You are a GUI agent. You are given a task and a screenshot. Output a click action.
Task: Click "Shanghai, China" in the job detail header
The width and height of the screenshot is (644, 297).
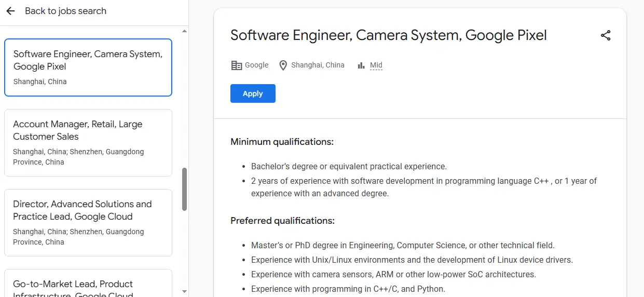318,65
